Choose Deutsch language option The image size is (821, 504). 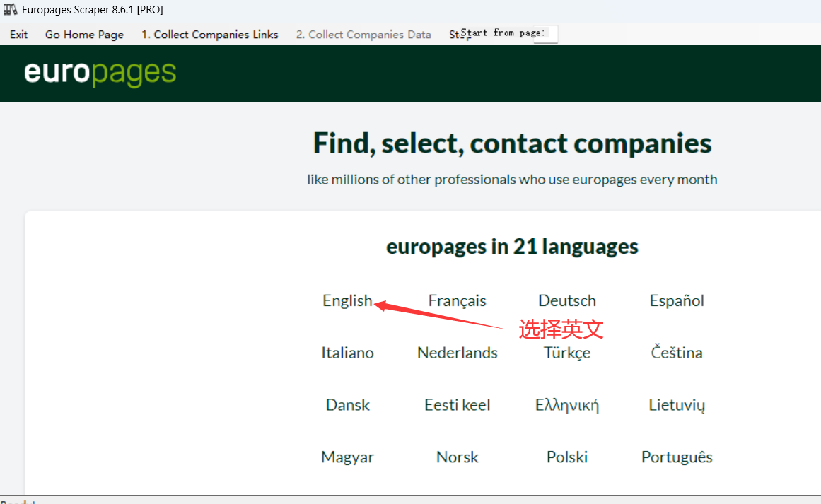tap(566, 300)
